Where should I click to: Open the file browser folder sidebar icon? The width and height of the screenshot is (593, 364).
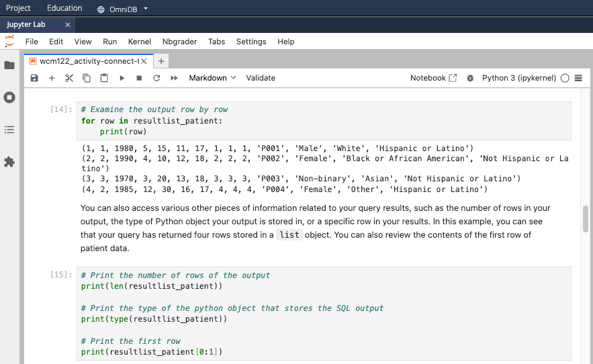point(9,65)
